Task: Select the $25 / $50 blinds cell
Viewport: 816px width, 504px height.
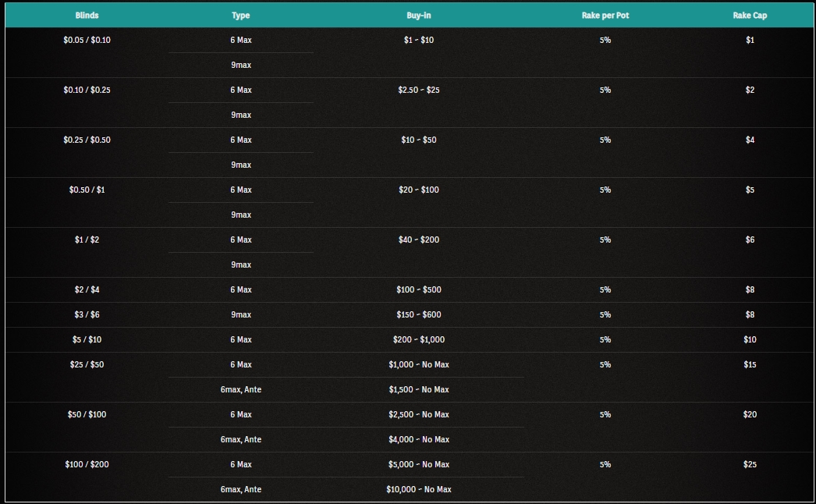Action: [x=87, y=365]
